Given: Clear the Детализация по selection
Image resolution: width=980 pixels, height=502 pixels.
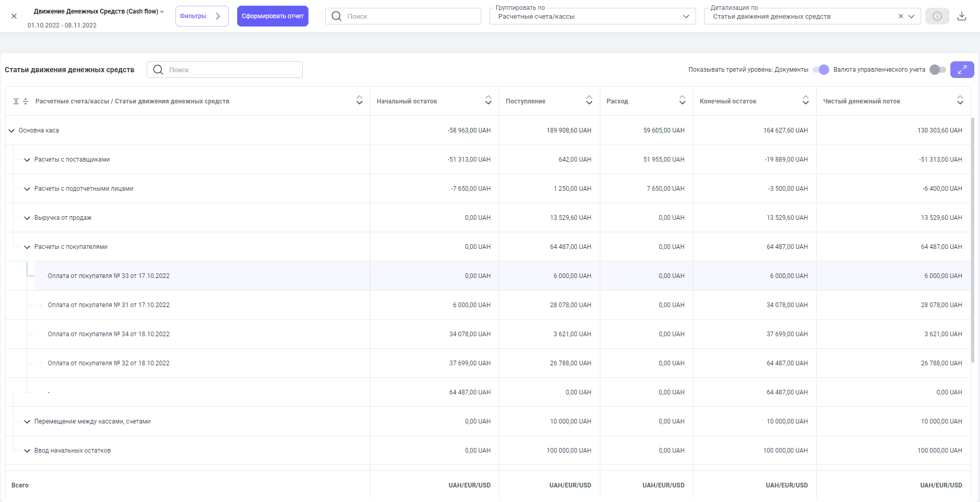Looking at the screenshot, I should click(900, 16).
